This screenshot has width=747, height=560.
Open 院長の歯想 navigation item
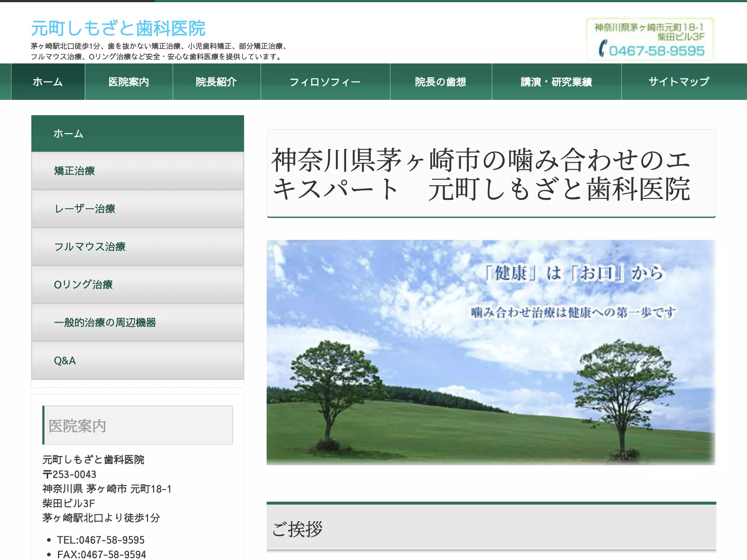click(x=441, y=82)
